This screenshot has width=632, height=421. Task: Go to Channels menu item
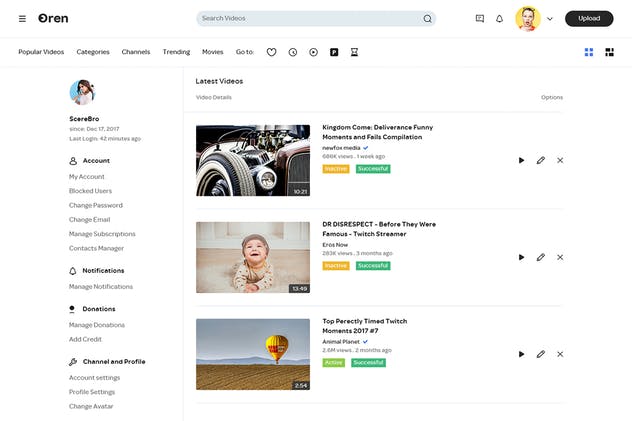[136, 52]
